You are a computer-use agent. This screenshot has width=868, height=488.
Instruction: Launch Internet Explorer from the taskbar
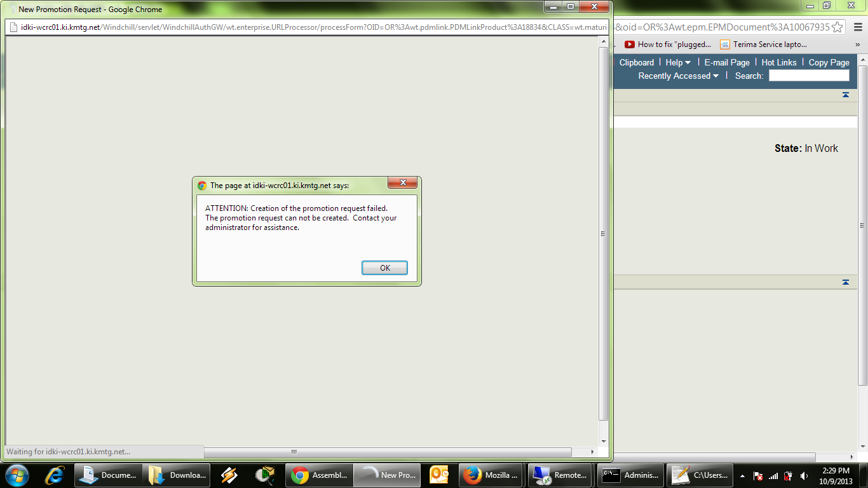click(x=54, y=475)
